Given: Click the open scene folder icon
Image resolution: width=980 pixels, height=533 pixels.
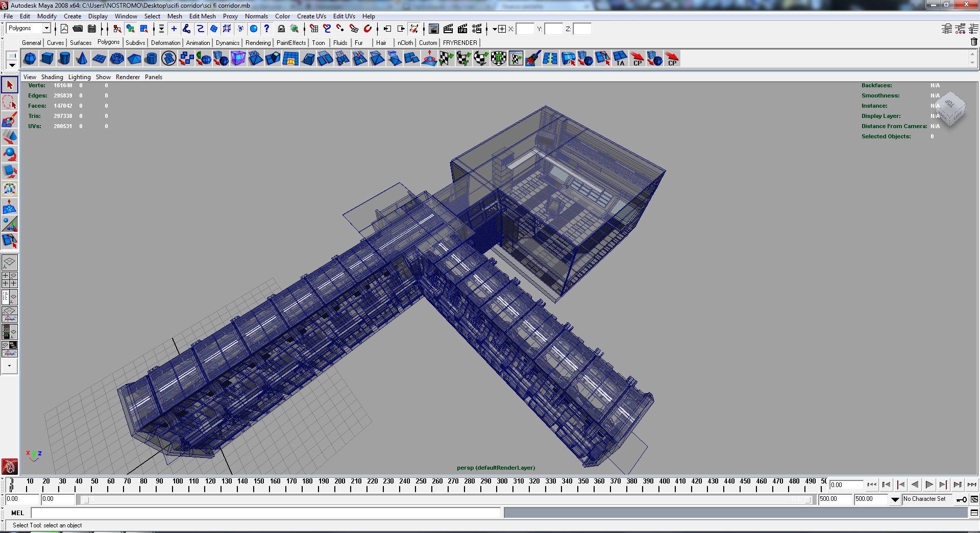Looking at the screenshot, I should click(78, 29).
